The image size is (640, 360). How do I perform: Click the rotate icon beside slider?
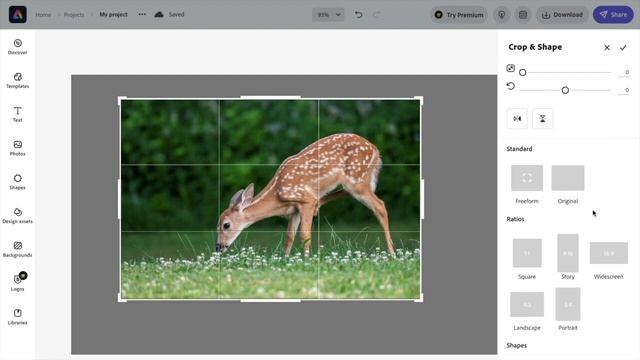(511, 86)
